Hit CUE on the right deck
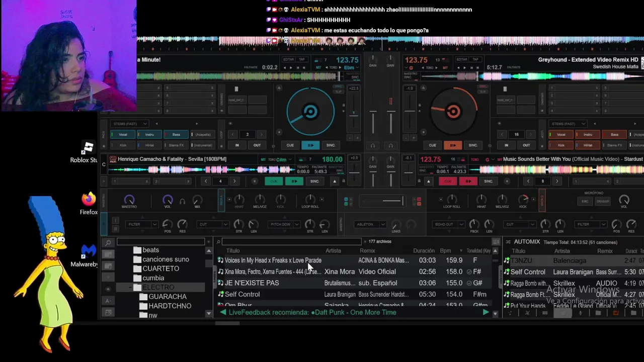Viewport: 644px width, 362px height. click(x=432, y=145)
